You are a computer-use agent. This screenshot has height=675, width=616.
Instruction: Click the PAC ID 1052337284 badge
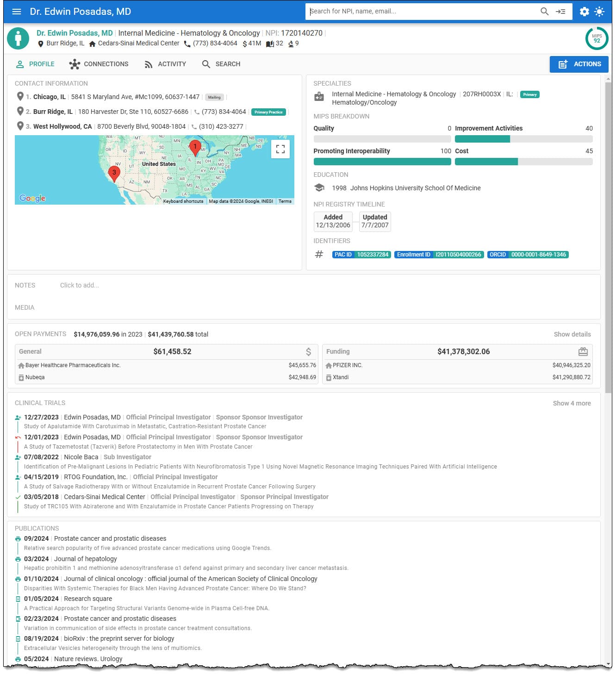(x=361, y=255)
